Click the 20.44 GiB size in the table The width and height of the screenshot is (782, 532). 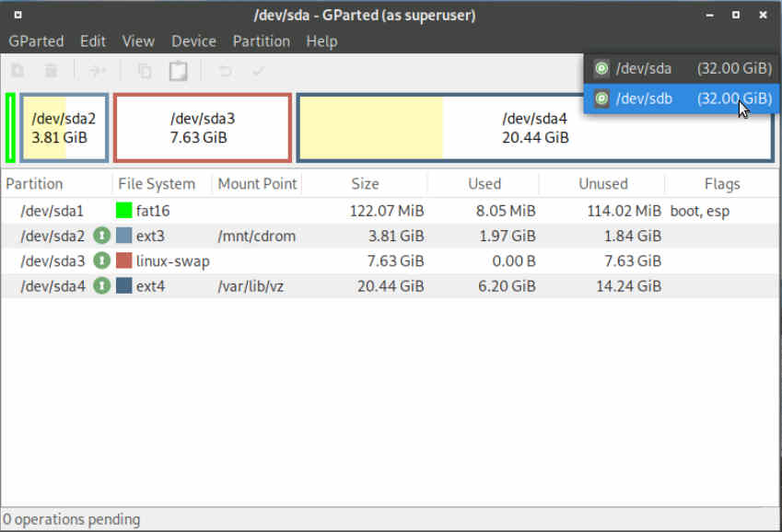click(x=391, y=286)
